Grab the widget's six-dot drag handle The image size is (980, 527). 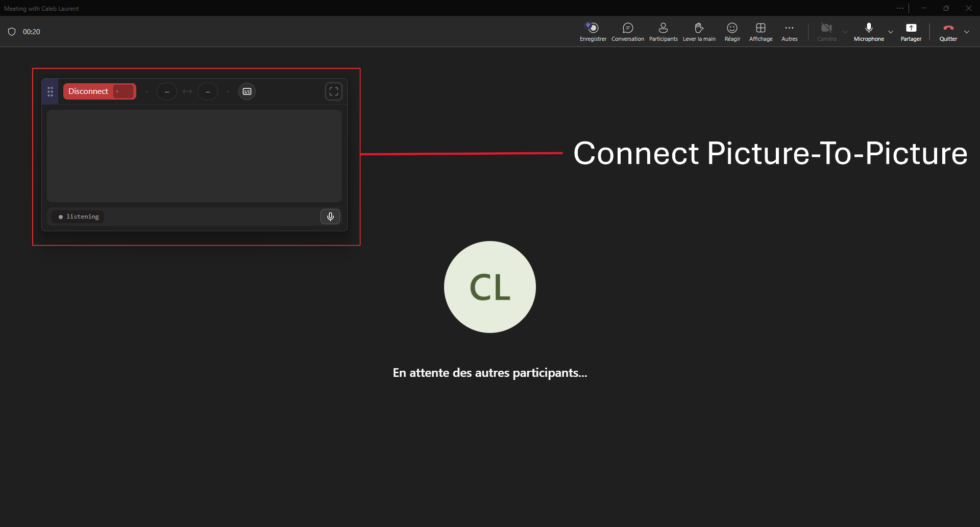[x=50, y=91]
